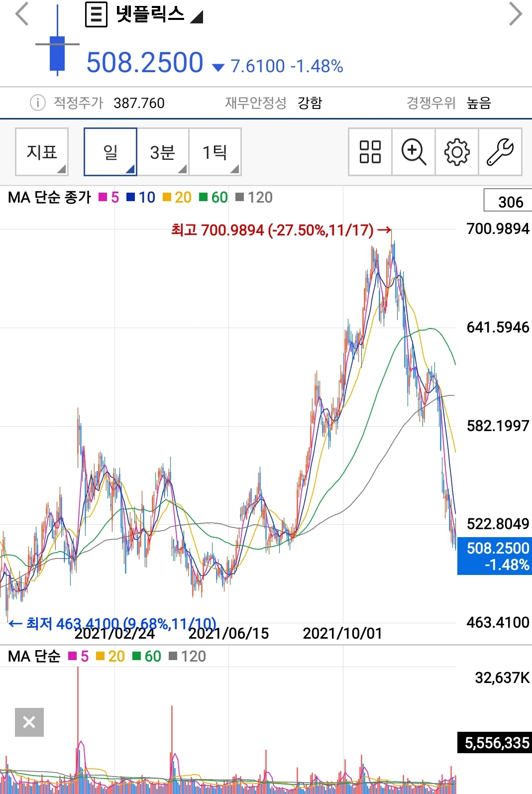
Task: Tap the MA 단순 종가 legend label
Action: (50, 198)
